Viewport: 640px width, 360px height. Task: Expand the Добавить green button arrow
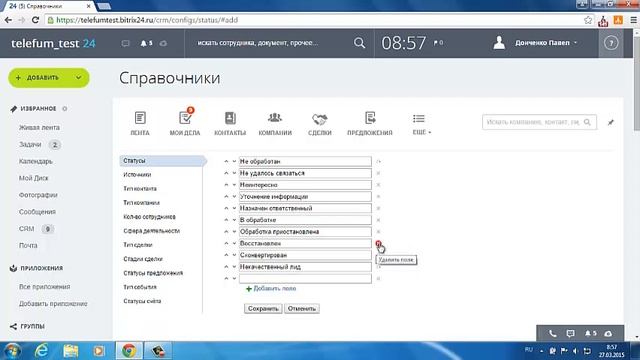[x=78, y=78]
